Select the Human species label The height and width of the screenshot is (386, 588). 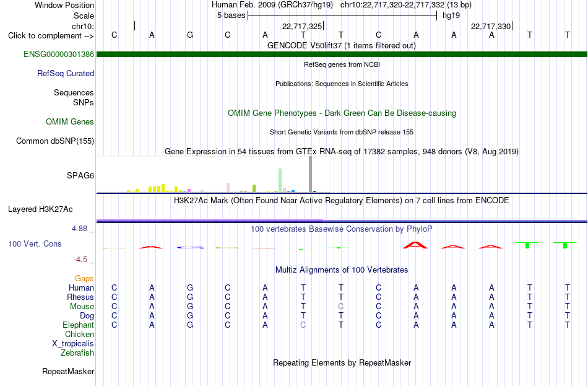point(81,287)
